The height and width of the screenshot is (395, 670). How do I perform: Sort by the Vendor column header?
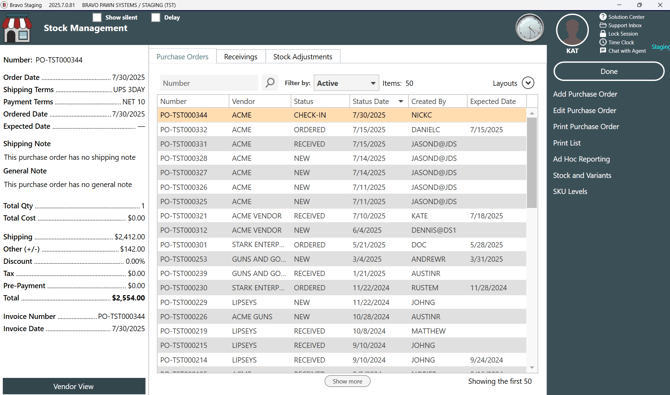pos(260,101)
